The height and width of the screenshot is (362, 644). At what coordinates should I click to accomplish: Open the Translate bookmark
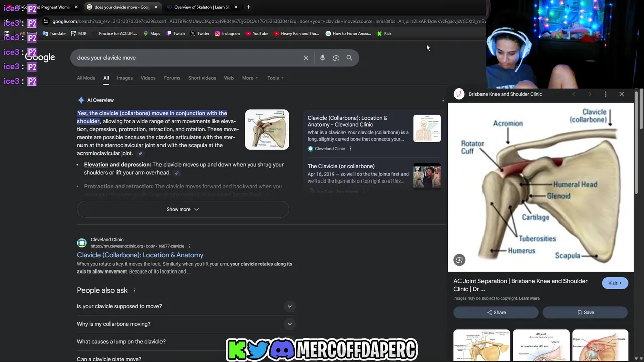pos(54,34)
